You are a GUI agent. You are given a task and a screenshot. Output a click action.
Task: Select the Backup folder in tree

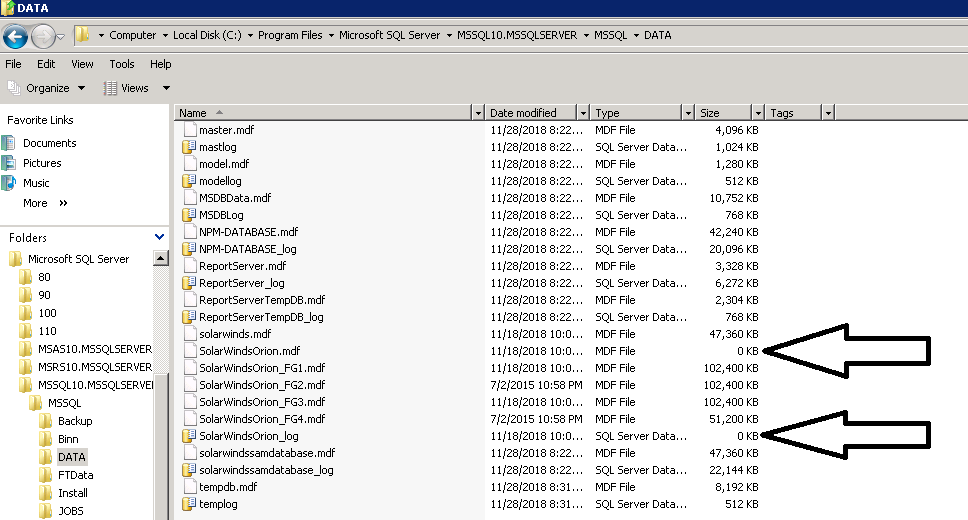point(75,421)
